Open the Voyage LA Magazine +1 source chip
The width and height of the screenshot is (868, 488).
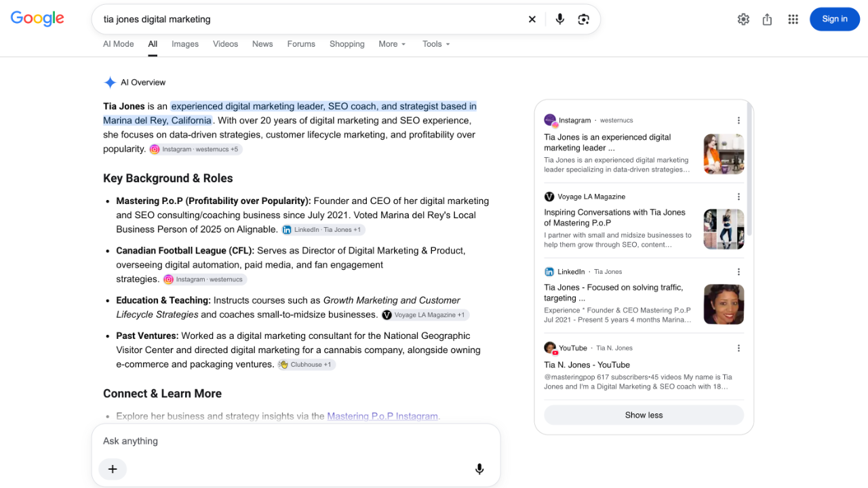425,315
